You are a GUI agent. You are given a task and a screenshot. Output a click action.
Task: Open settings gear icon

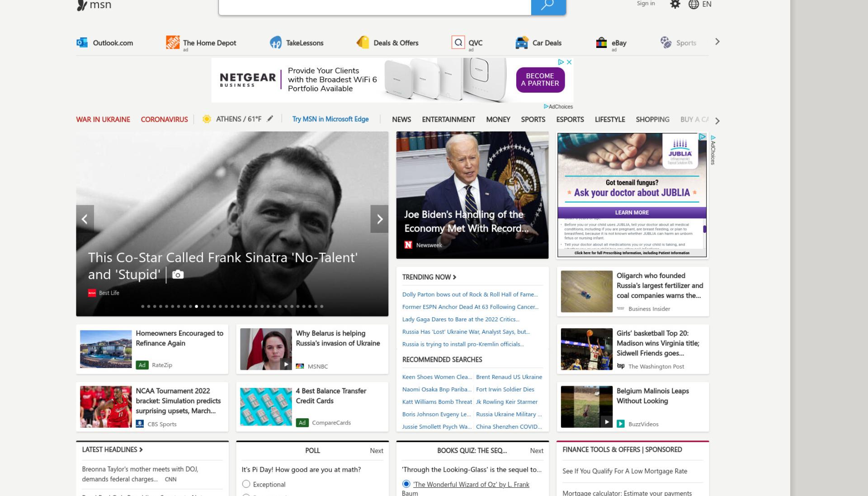click(x=675, y=4)
